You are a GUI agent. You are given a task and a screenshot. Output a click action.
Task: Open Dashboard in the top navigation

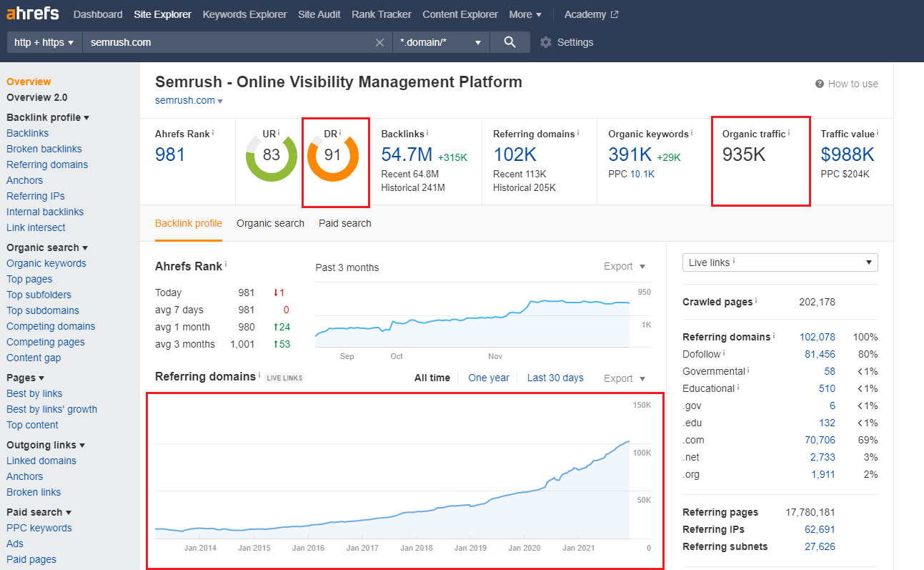pyautogui.click(x=98, y=14)
